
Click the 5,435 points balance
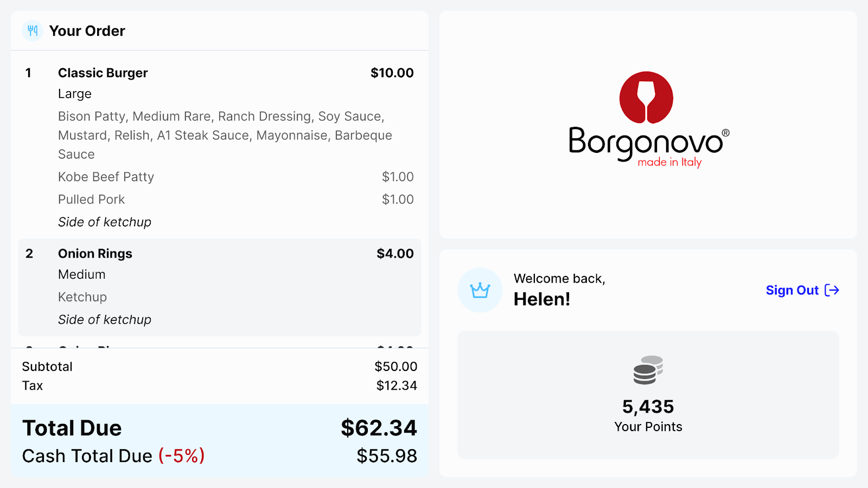[648, 407]
